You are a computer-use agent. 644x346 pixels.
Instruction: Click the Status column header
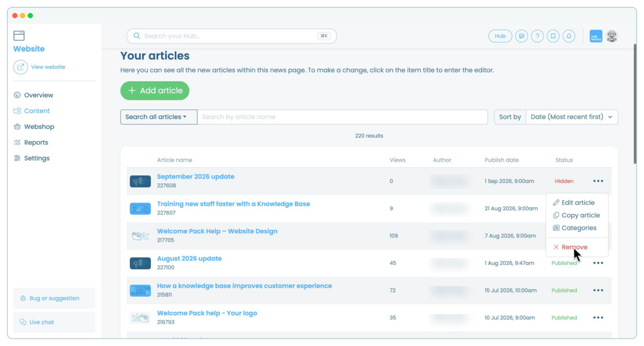564,160
